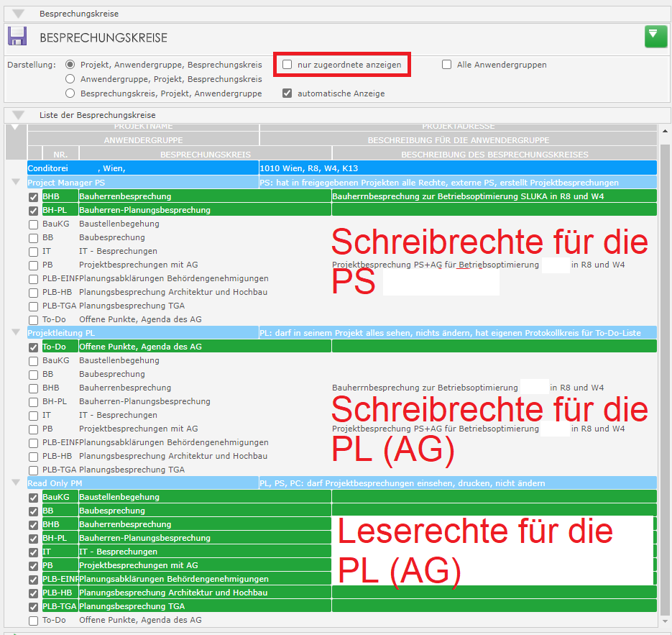Click scrollbar down arrow of the list

(x=665, y=621)
